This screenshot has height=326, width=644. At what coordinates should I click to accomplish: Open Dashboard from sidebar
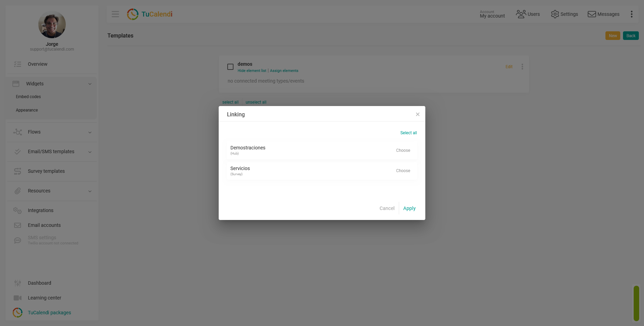[39, 283]
